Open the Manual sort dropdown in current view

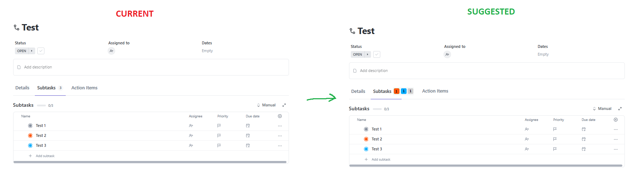pos(266,105)
